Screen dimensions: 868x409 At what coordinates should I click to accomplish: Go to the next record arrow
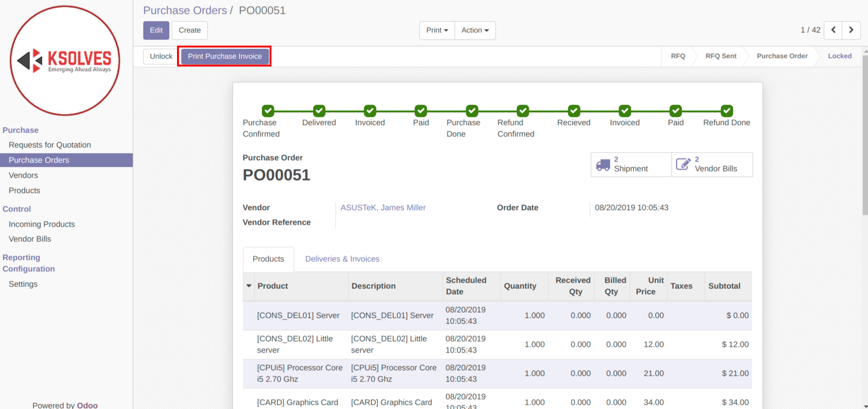pos(851,30)
